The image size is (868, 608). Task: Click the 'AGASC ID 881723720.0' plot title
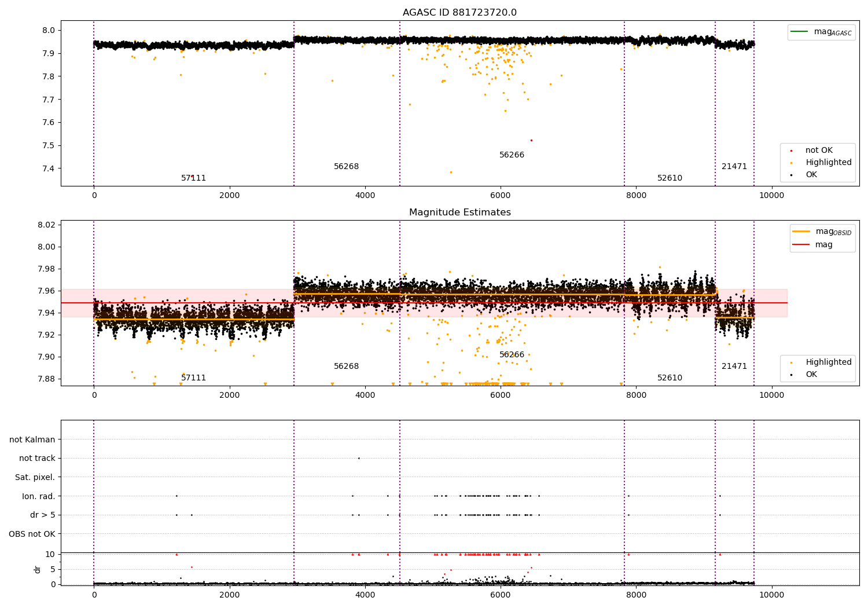pos(459,13)
